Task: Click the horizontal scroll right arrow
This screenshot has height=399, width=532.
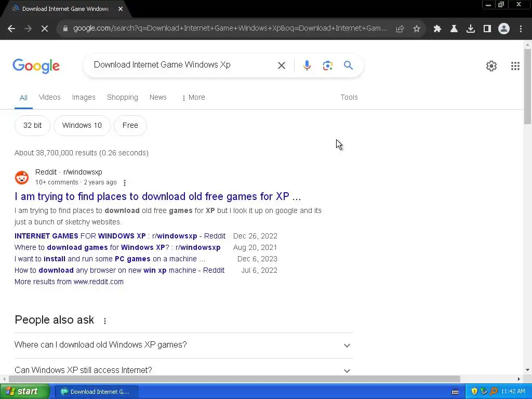Action: (519, 379)
